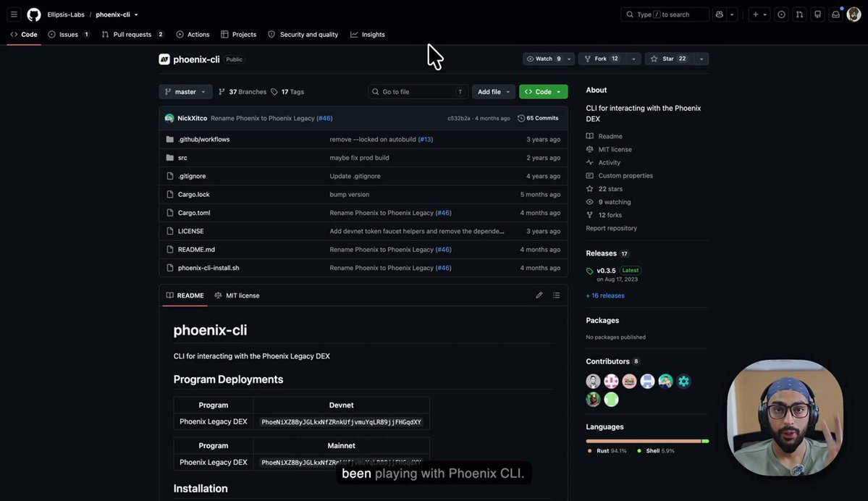868x501 pixels.
Task: Open the src folder
Action: [x=182, y=158]
